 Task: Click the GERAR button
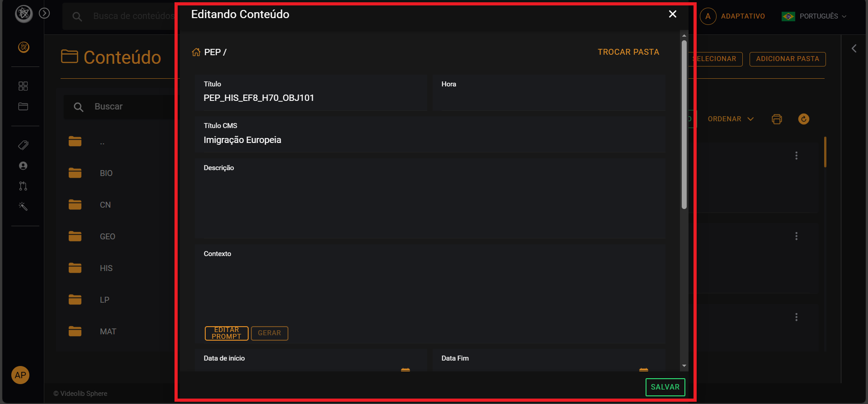point(269,333)
